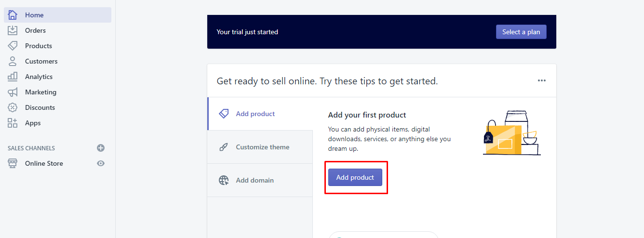
Task: Click the Select a plan button
Action: click(521, 32)
